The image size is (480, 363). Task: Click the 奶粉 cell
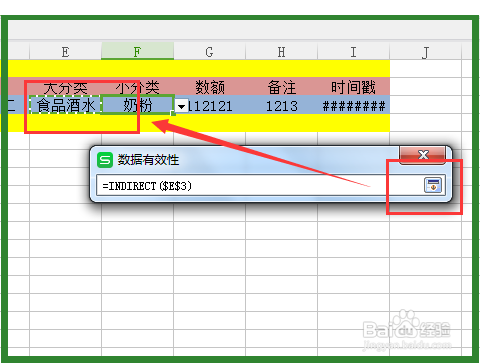(137, 105)
